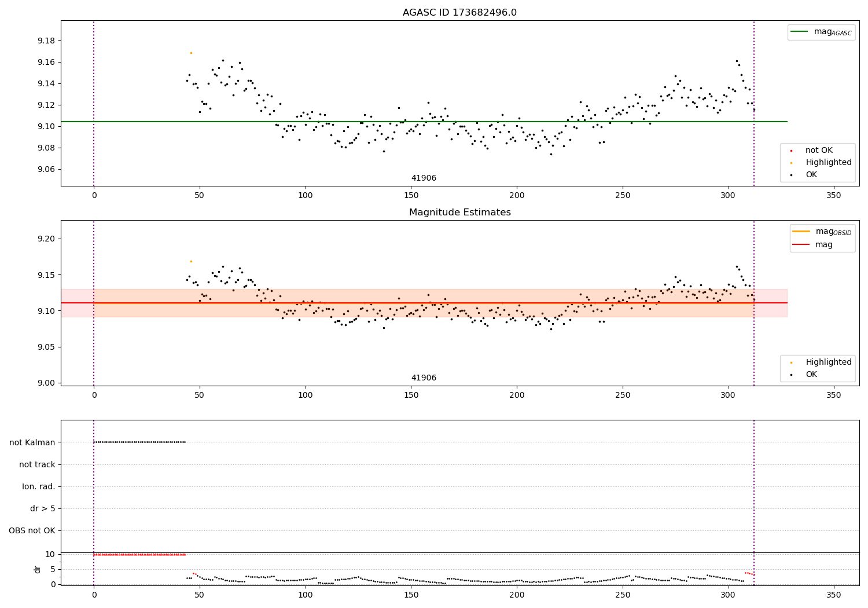Click the red horizontal mag line in the middle plot
Viewport: 868px width, 608px height.
tap(424, 303)
